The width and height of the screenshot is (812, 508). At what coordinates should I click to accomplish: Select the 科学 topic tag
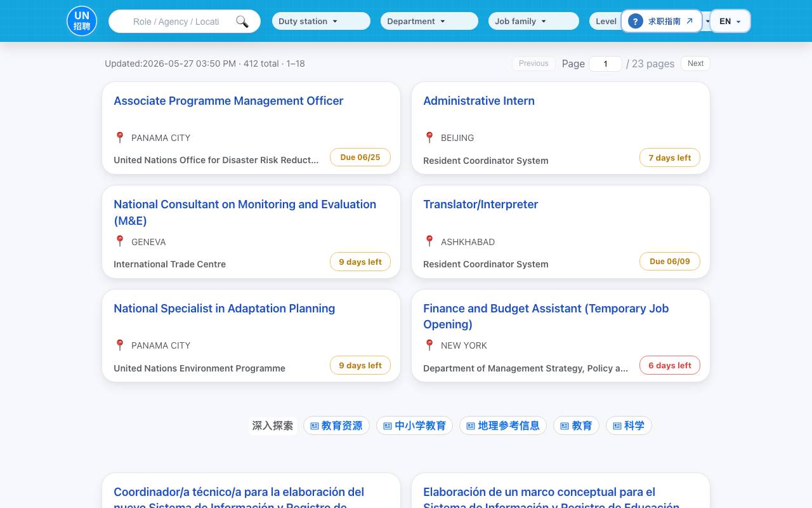point(629,425)
